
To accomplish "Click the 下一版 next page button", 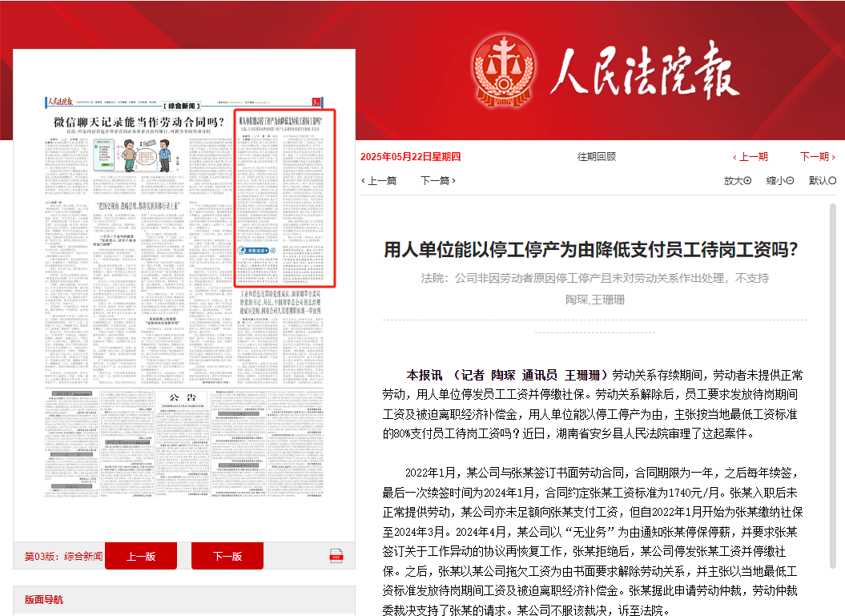I will pos(227,556).
